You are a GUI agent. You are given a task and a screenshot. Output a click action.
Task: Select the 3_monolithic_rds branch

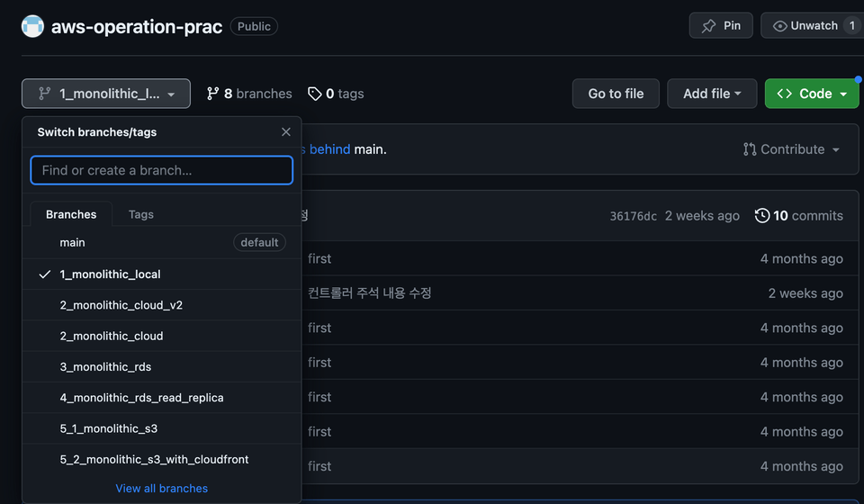(161, 367)
